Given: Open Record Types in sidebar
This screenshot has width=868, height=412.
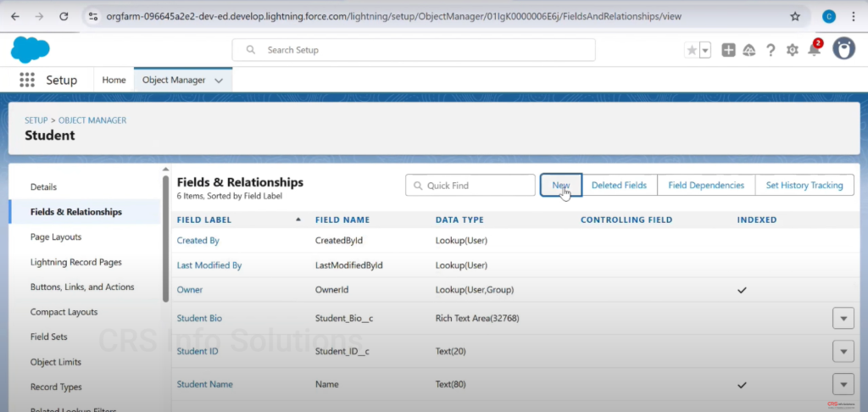Looking at the screenshot, I should (x=56, y=387).
